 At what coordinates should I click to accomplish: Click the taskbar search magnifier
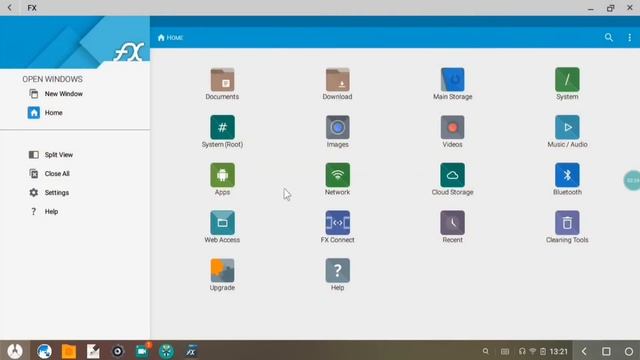click(x=485, y=351)
